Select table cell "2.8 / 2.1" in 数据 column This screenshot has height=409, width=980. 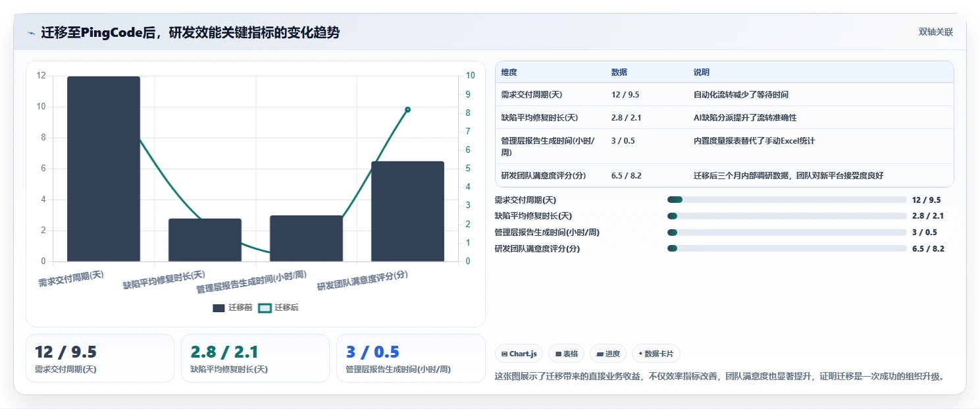627,118
